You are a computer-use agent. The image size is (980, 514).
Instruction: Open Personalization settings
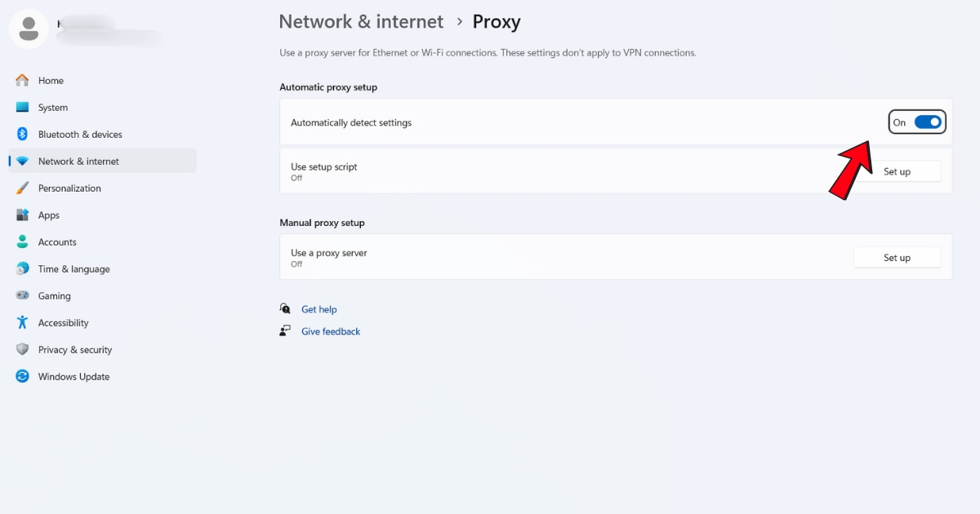(x=69, y=188)
